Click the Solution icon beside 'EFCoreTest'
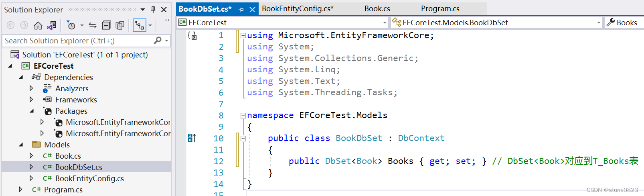Viewport: 644px width, 196px height. [x=15, y=55]
